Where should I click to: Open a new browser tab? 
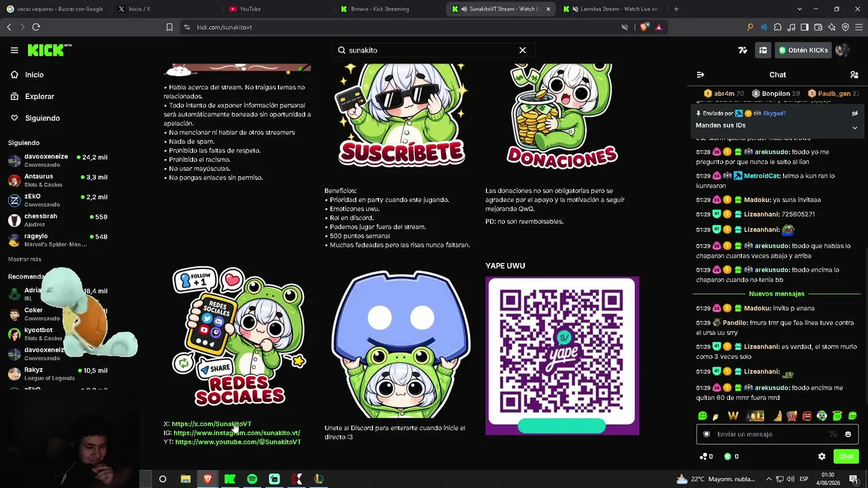[x=675, y=9]
